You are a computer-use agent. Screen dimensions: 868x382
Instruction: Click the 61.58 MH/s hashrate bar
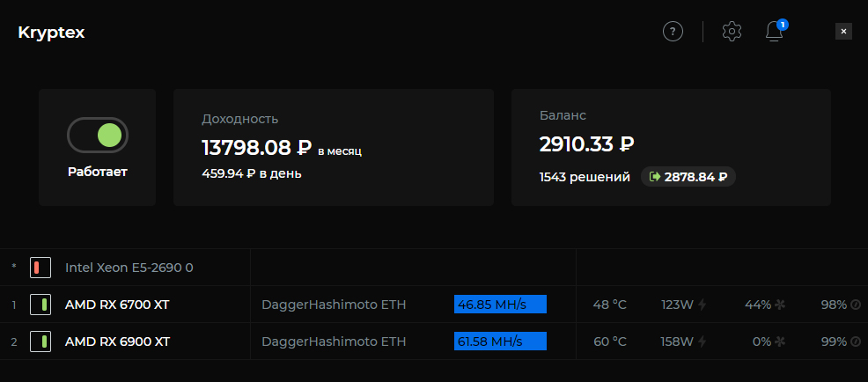click(500, 341)
